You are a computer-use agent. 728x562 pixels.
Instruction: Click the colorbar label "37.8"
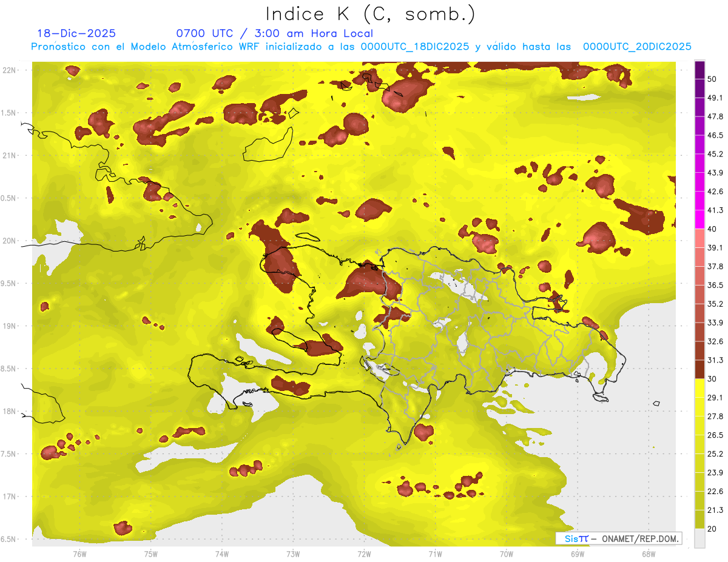click(715, 267)
